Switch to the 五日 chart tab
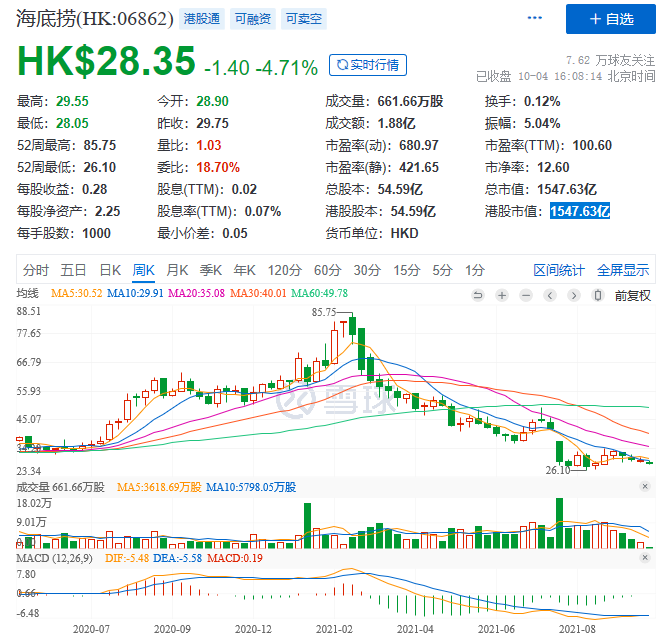 (x=73, y=270)
